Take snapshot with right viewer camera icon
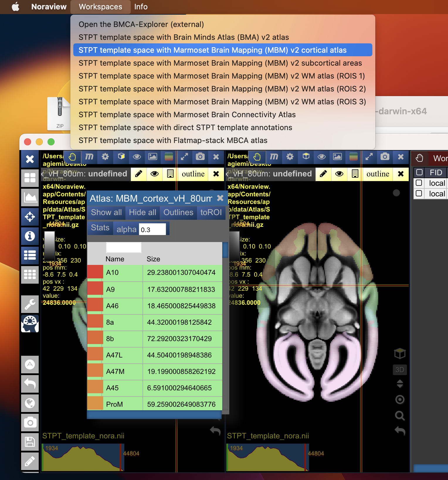Image resolution: width=448 pixels, height=480 pixels. tap(385, 157)
